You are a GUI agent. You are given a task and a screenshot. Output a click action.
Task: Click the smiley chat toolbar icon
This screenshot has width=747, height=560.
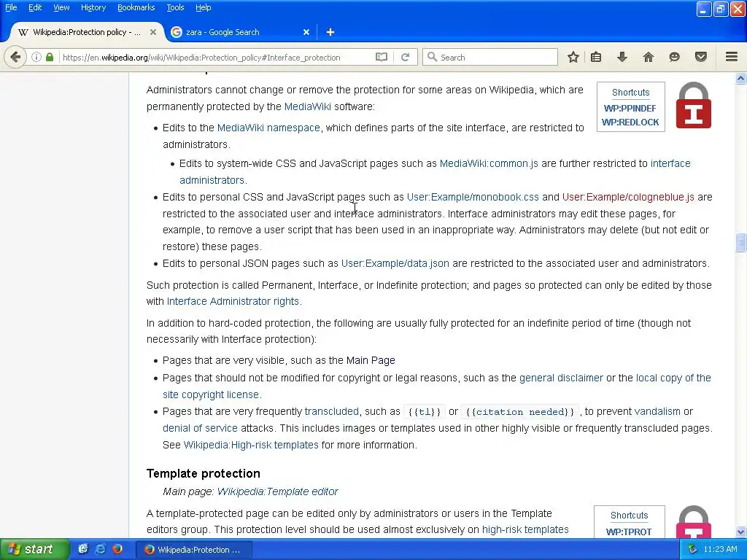(674, 57)
